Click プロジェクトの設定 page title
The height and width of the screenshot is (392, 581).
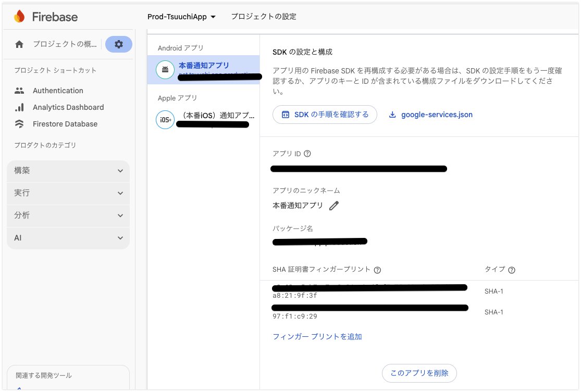click(x=264, y=17)
